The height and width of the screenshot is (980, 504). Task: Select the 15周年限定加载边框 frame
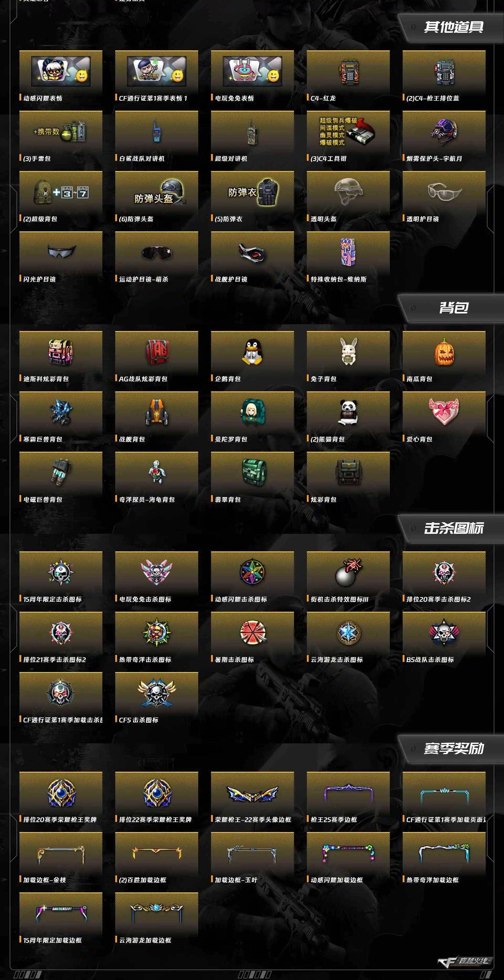tap(61, 913)
